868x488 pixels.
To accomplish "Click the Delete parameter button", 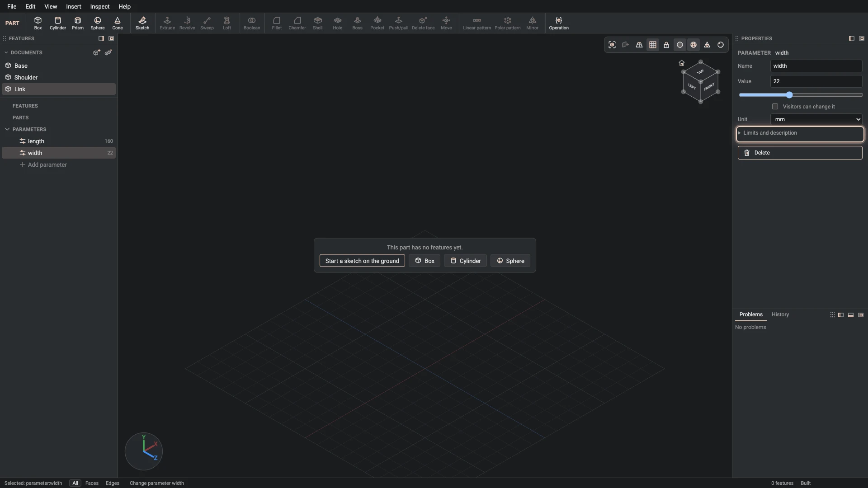I will pos(800,153).
